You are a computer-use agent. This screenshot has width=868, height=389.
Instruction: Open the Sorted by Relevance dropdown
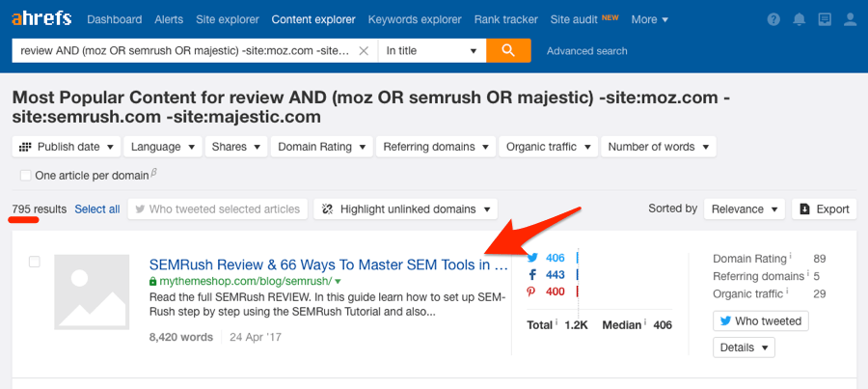click(744, 208)
